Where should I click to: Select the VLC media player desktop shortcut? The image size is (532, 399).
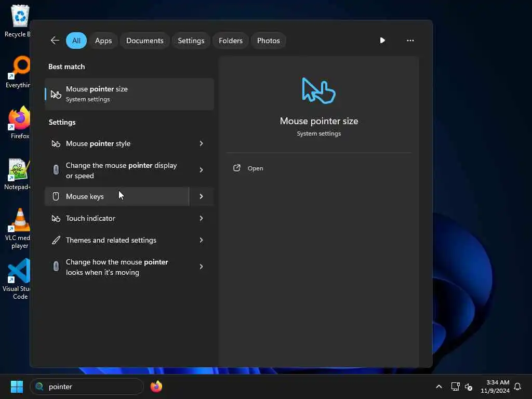[x=19, y=228]
